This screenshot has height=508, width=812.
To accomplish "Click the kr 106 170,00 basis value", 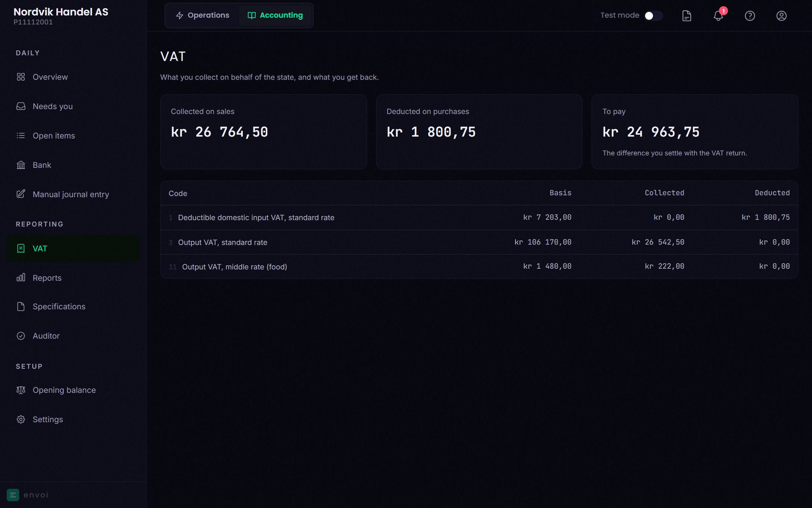I will tap(543, 242).
